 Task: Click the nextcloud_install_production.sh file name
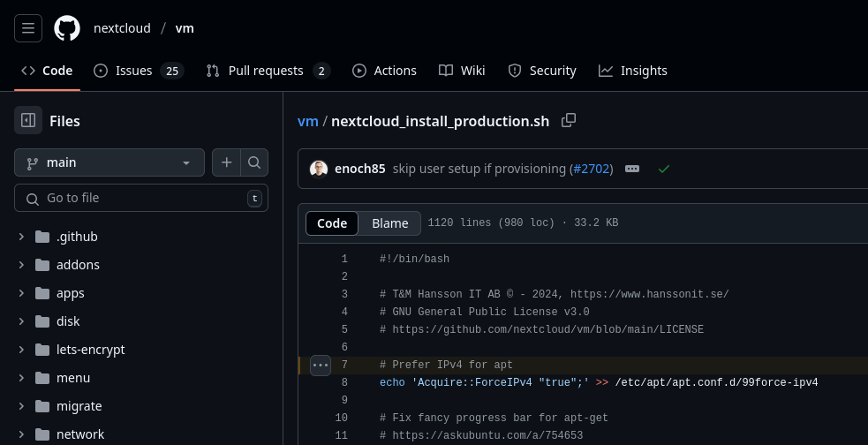pos(440,121)
